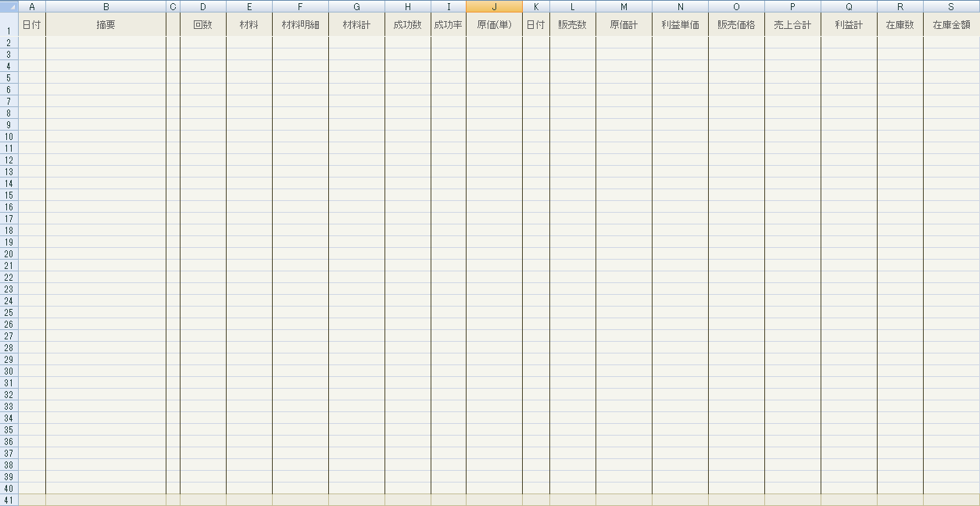This screenshot has width=980, height=506.
Task: Click the 材料明細 header cell
Action: (300, 24)
